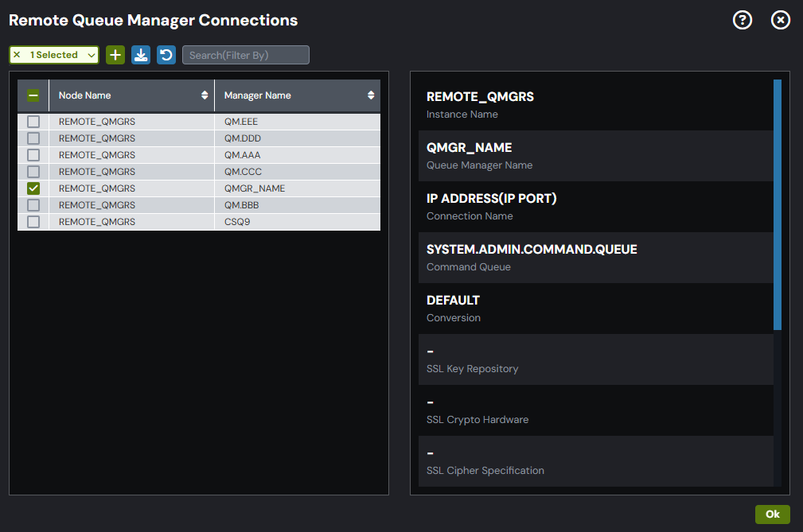Sort by Manager Name sort arrows
803x532 pixels.
[x=371, y=95]
